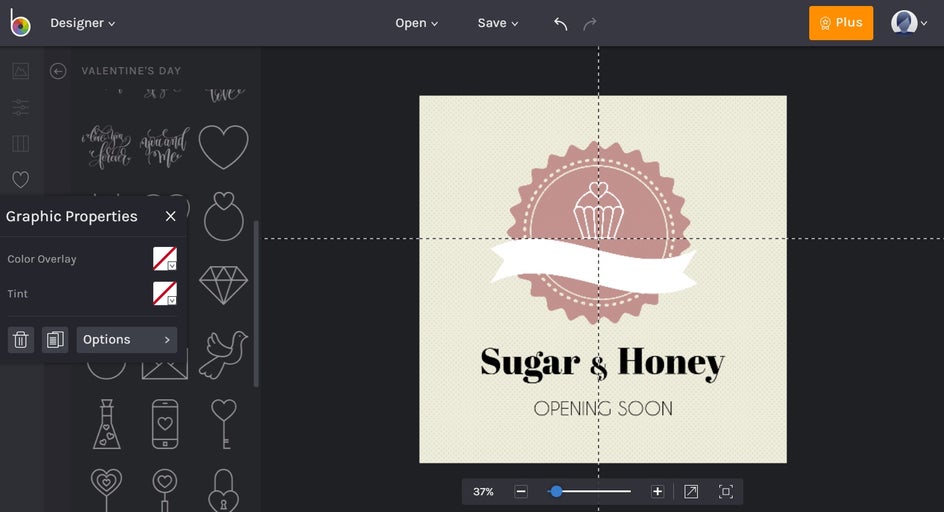Screen dimensions: 944x512
Task: Click the orange Plus upgrade button
Action: [840, 23]
